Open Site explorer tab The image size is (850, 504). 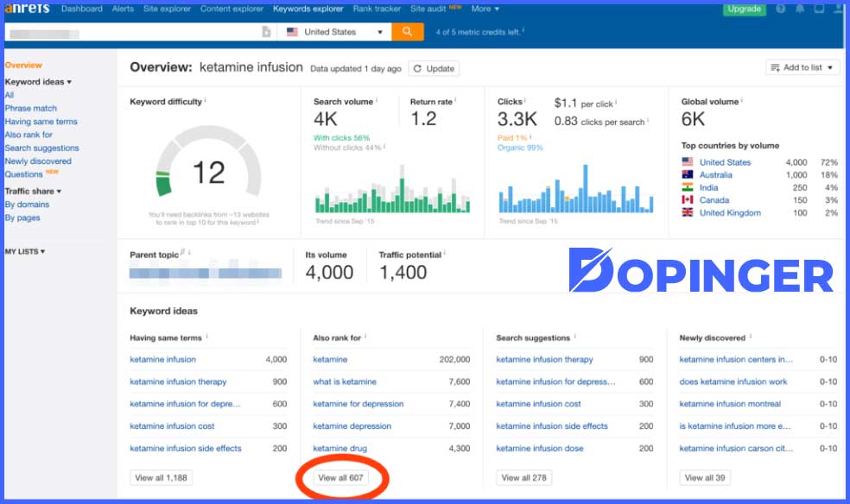click(x=167, y=9)
